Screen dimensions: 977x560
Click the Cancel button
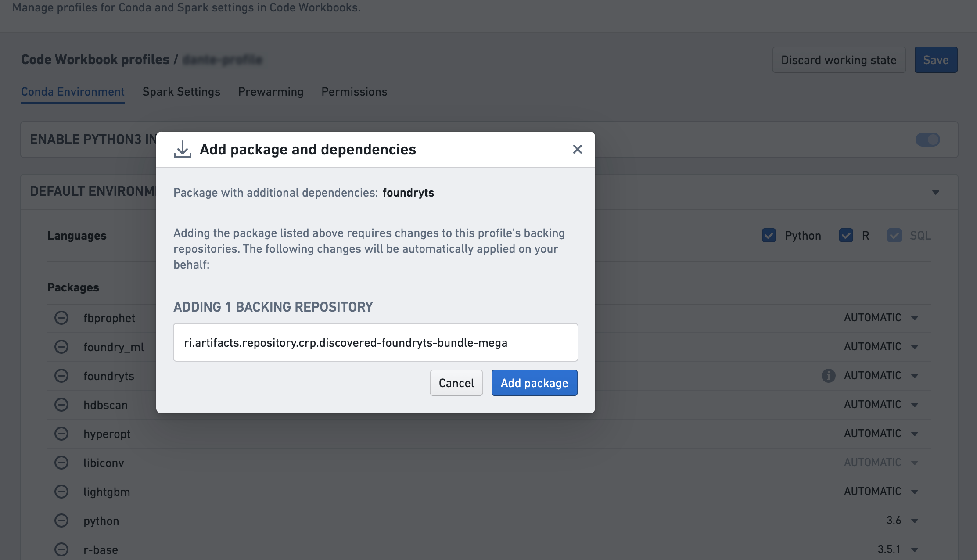(x=456, y=382)
